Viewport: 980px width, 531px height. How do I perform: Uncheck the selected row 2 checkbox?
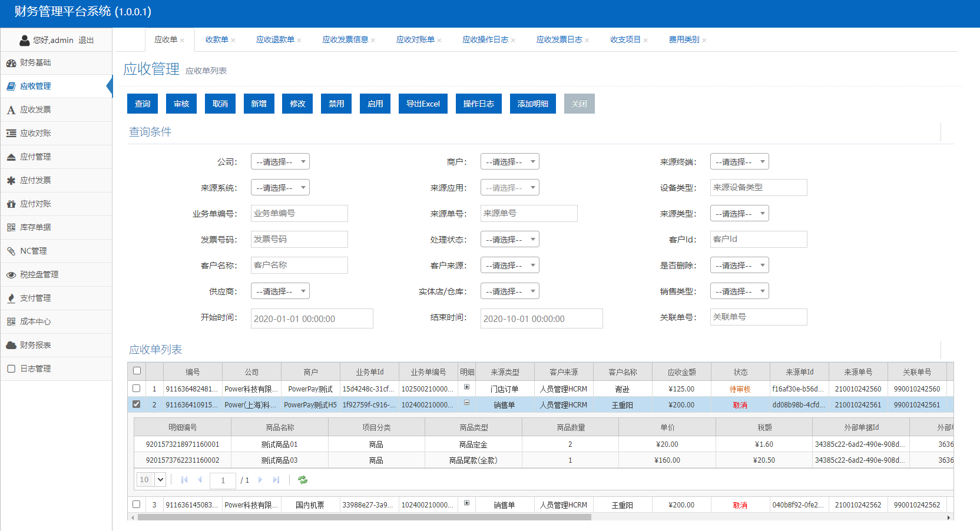point(137,404)
